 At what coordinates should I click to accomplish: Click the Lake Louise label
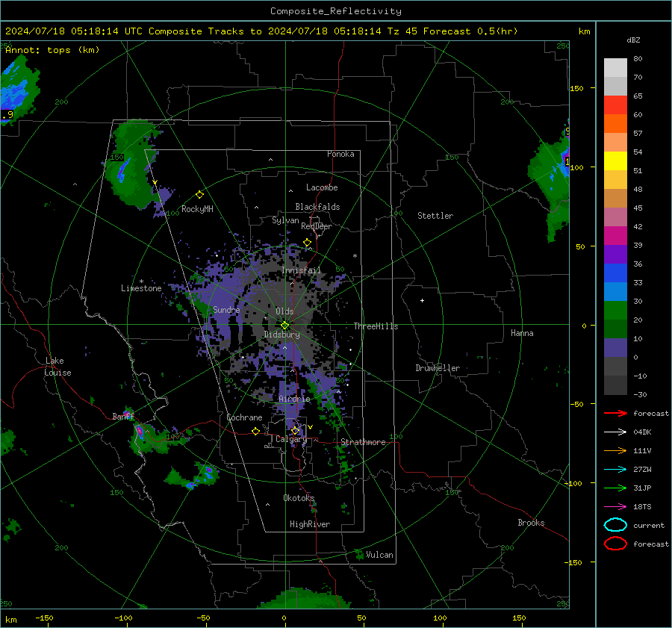(57, 367)
